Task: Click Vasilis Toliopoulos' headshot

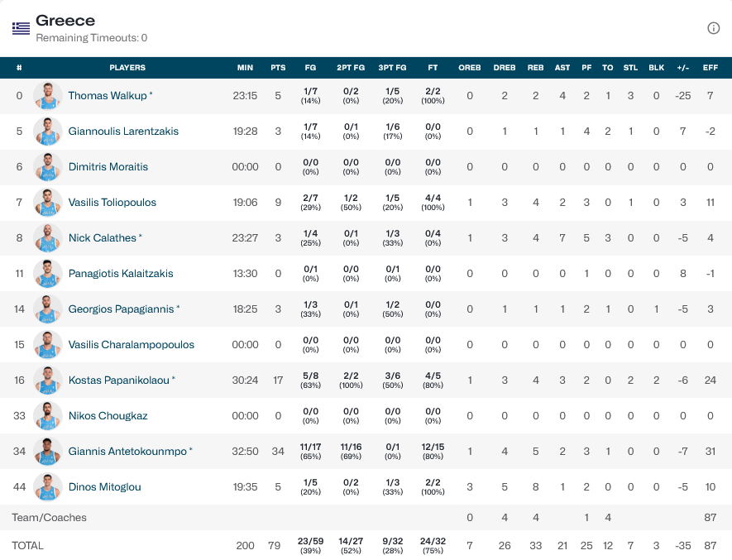Action: 48,203
